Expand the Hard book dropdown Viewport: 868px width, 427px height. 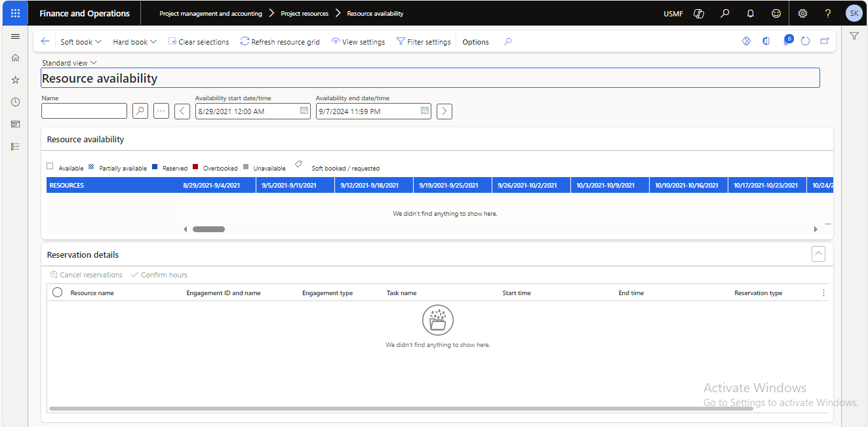pos(134,42)
